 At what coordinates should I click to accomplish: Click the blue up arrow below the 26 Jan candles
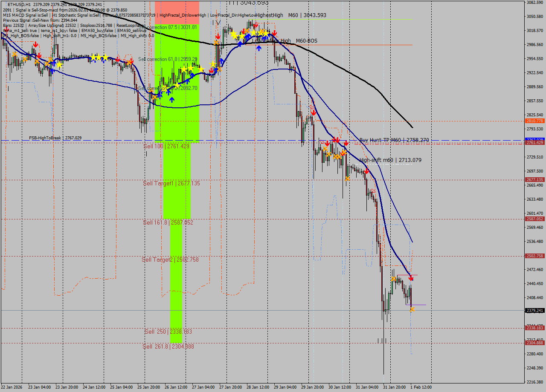pos(171,100)
